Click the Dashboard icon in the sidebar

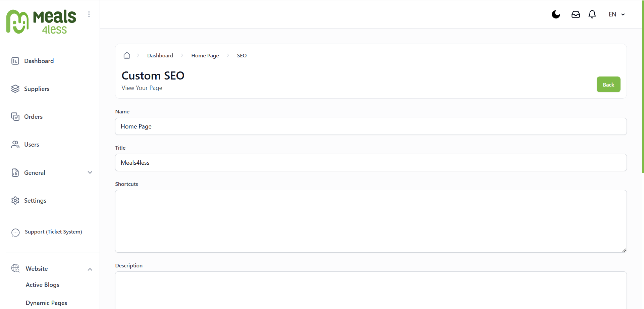pyautogui.click(x=15, y=61)
